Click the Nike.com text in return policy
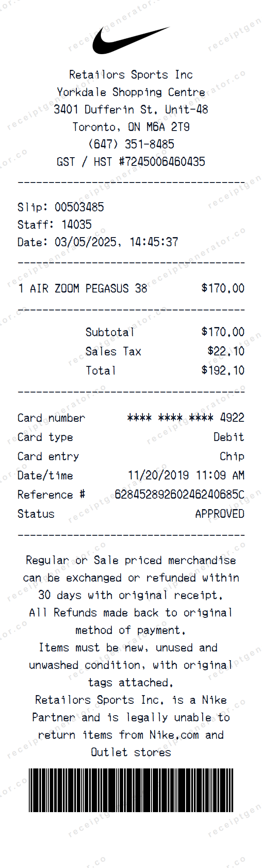The height and width of the screenshot is (868, 262). tap(174, 735)
